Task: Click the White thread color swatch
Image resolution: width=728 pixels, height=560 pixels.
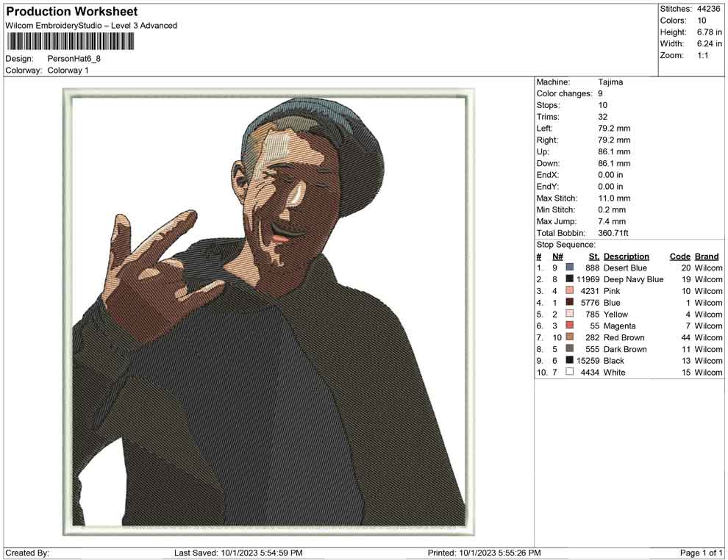Action: click(570, 372)
